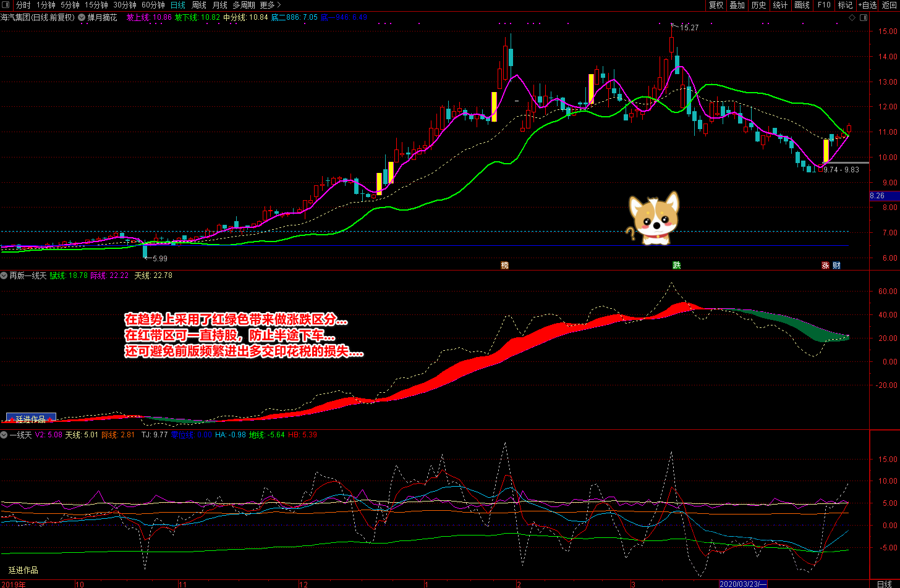Click the 复权 button

click(716, 5)
